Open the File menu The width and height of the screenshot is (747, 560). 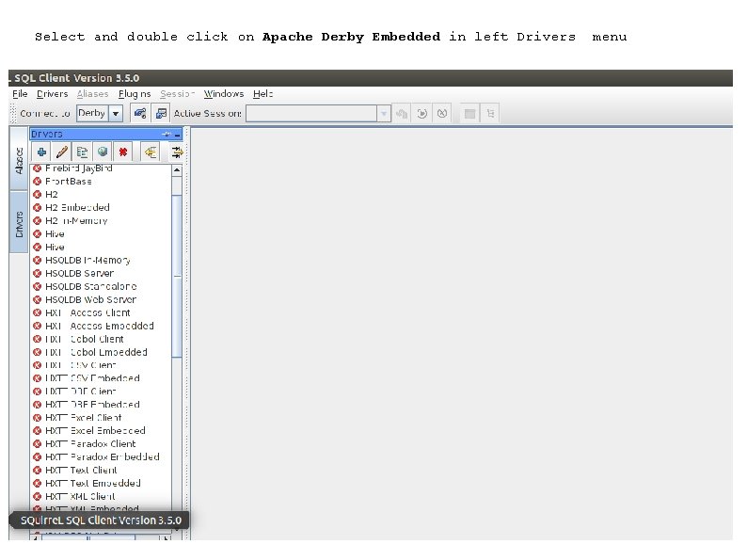point(20,94)
